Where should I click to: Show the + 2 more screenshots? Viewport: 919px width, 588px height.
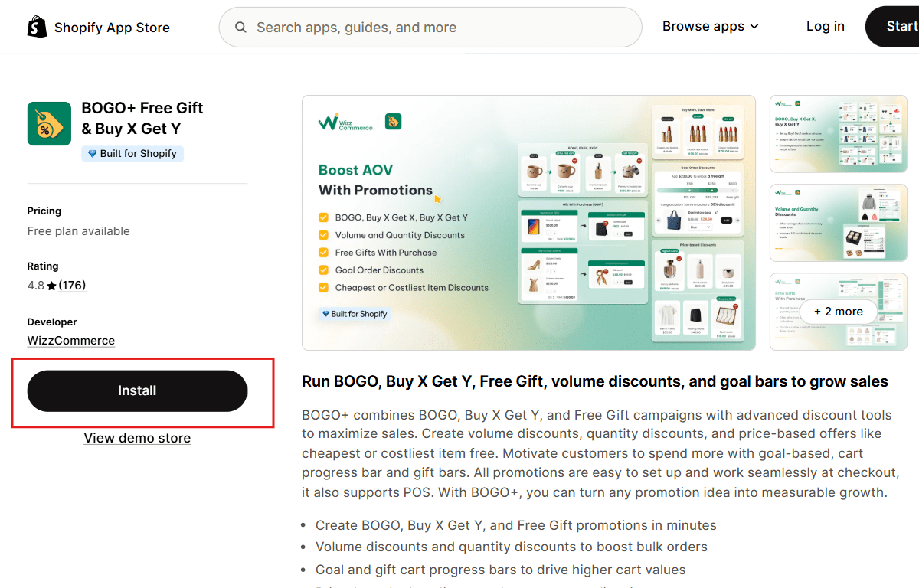838,312
